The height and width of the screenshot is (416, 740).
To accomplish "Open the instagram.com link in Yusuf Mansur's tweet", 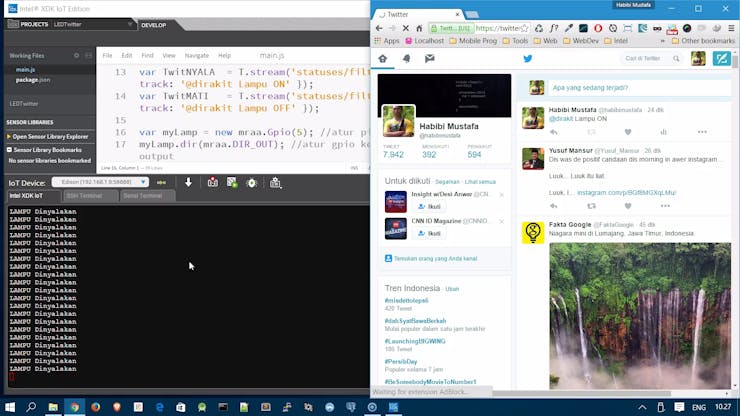I will coord(626,193).
